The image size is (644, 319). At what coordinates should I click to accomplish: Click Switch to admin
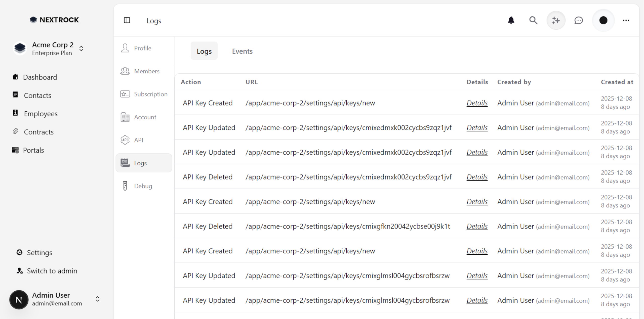52,271
